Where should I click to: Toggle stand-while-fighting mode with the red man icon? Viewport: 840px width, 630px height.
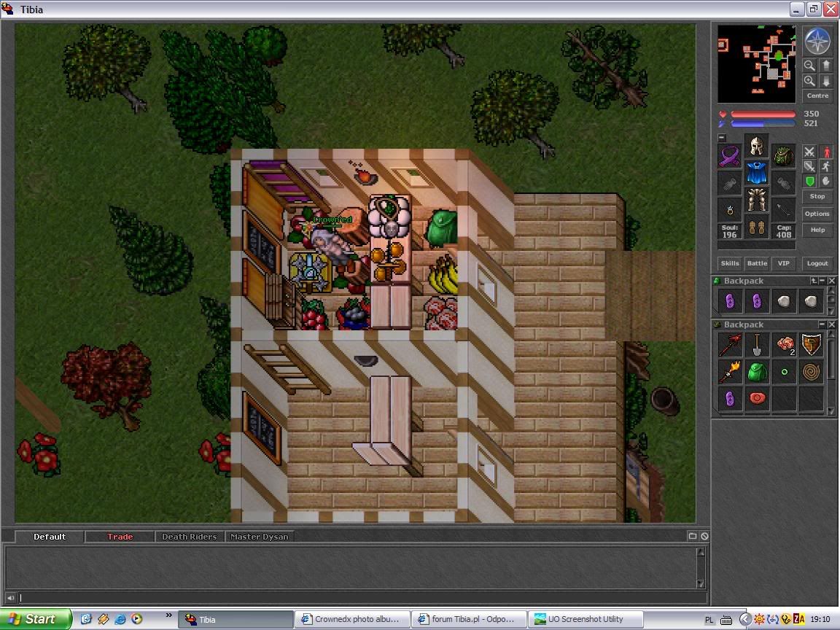(x=825, y=152)
